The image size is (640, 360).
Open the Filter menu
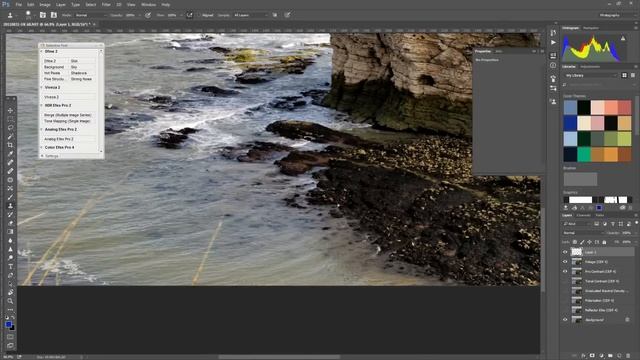[x=106, y=4]
